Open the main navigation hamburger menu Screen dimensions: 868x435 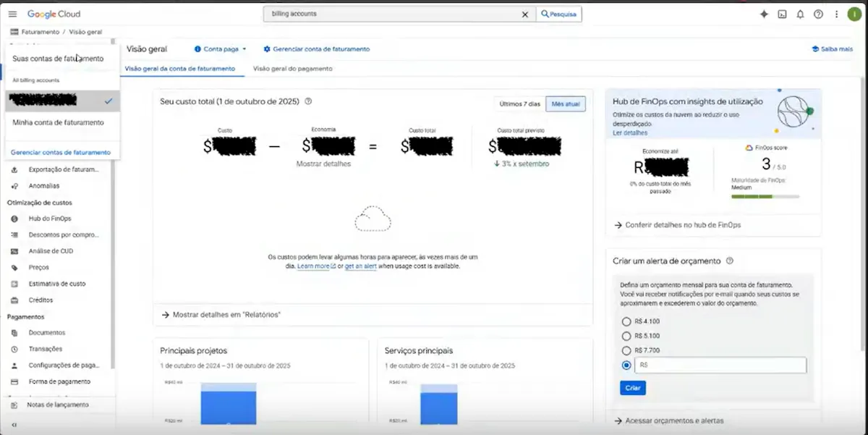pos(12,14)
